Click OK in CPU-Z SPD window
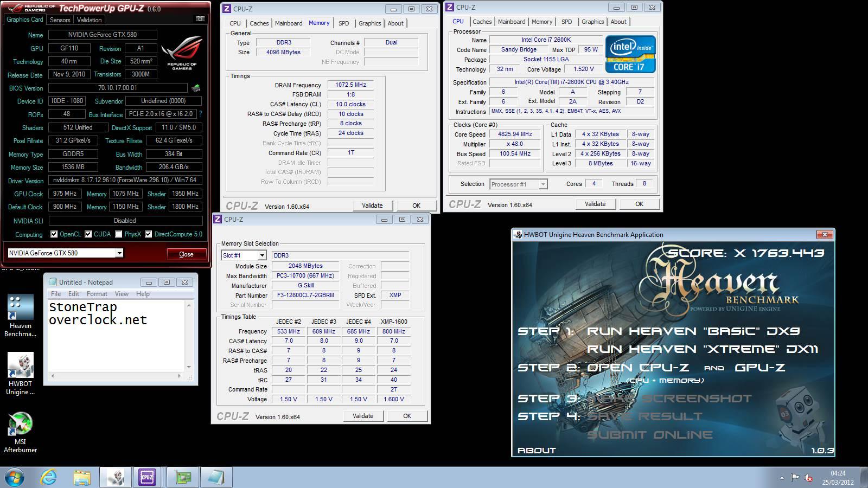 [407, 416]
